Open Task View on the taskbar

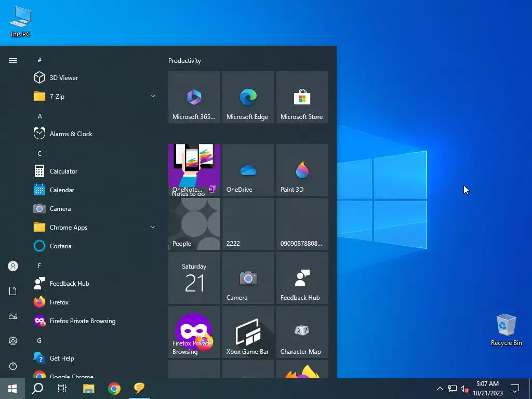click(62, 389)
